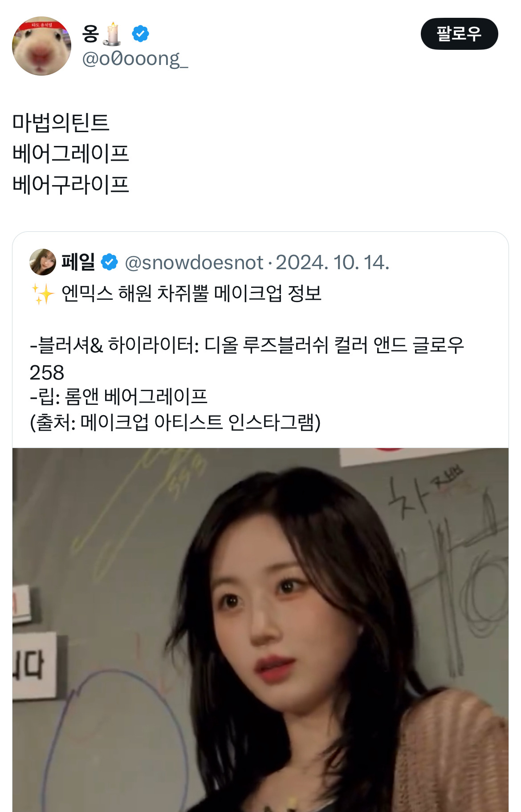Screen dimensions: 521x812
Task: Open the quoted tweet photo of the woman
Action: [260, 630]
